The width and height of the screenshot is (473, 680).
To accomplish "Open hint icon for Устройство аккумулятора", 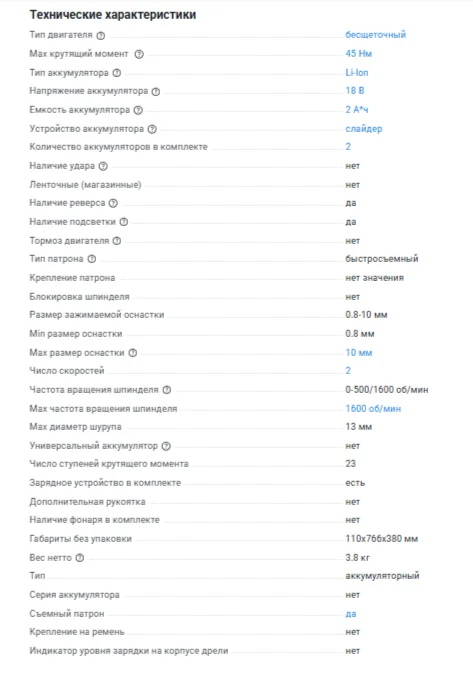I will [x=152, y=129].
